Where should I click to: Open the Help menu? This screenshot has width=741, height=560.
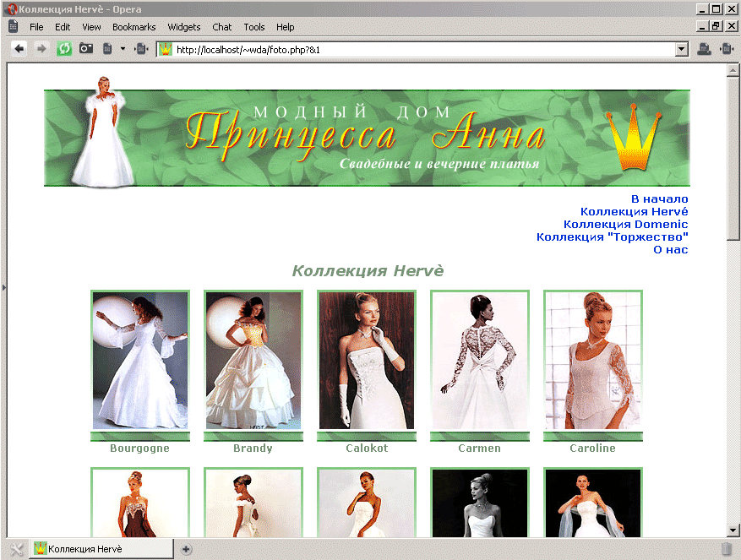286,27
